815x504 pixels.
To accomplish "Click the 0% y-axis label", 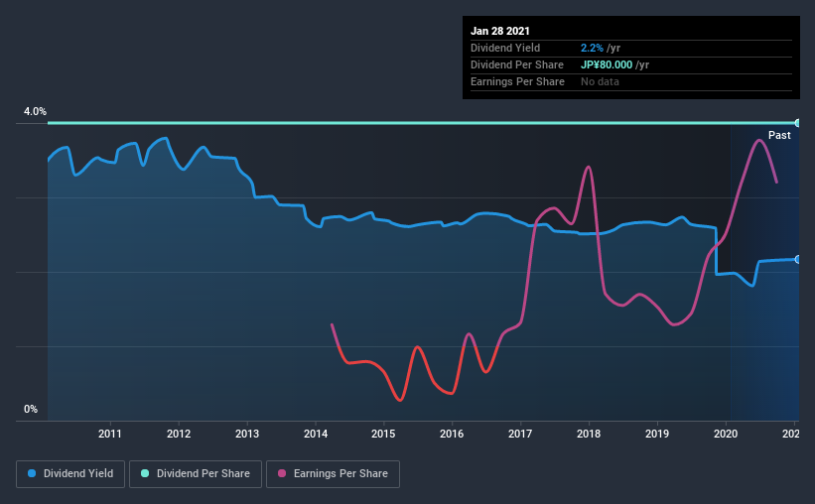I will coord(31,410).
